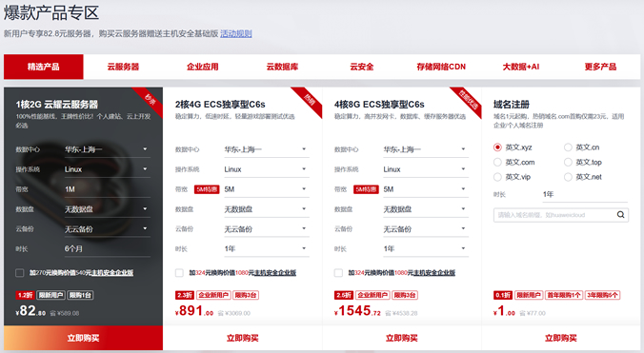
Task: Click the search icon in domain input
Action: coord(620,215)
